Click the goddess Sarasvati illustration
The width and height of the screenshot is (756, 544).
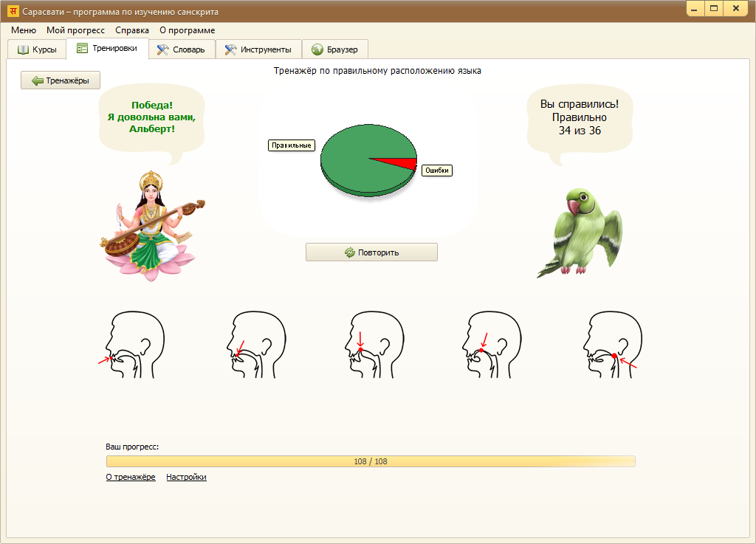click(153, 225)
